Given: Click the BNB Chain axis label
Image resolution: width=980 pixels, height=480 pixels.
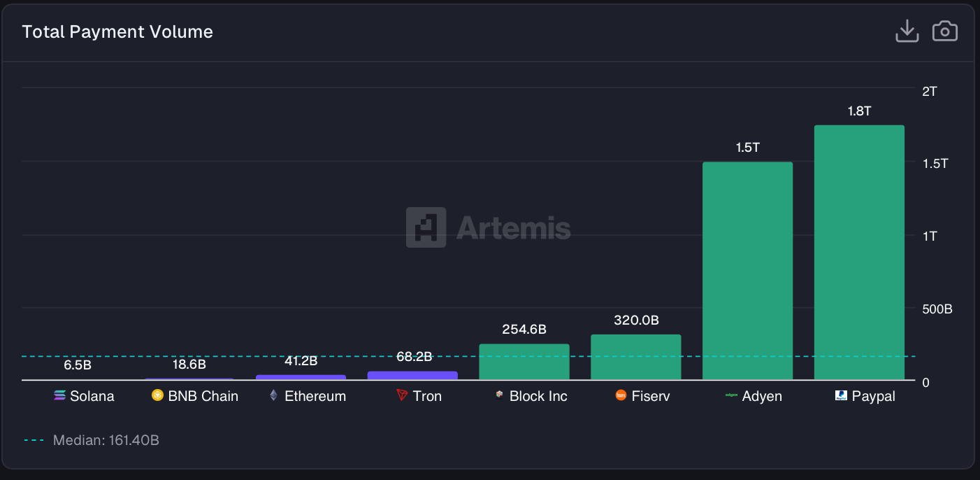Looking at the screenshot, I should [203, 396].
